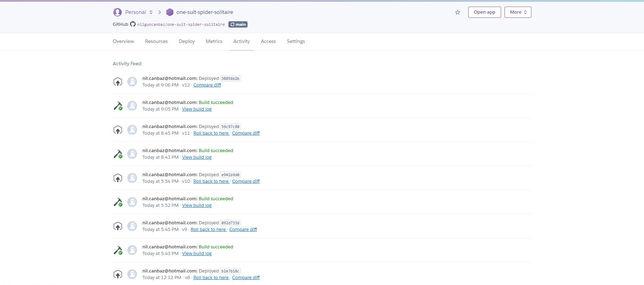
Task: Click the build hammer icon at 9:05 PM
Action: point(118,106)
